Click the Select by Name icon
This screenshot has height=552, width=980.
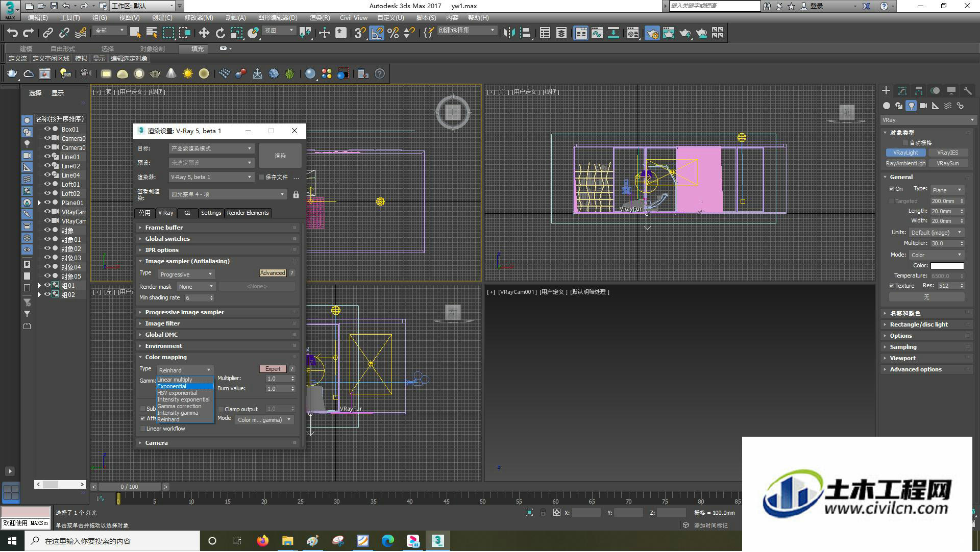pos(152,33)
